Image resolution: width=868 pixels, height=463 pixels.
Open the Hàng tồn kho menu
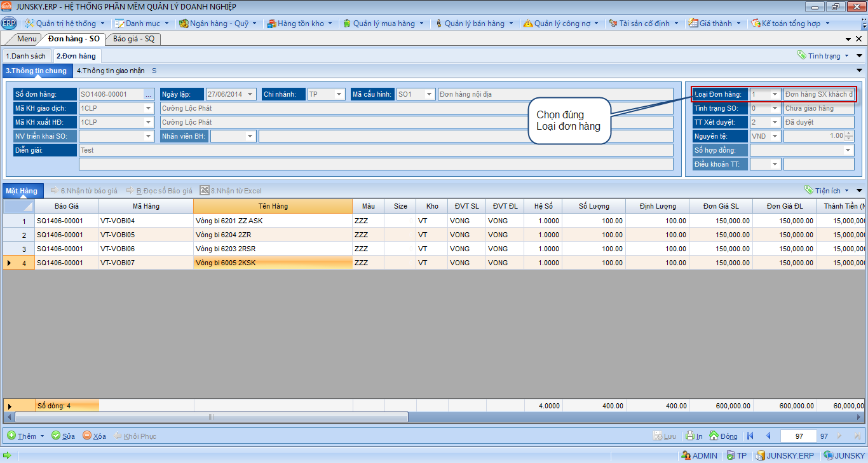click(x=299, y=24)
